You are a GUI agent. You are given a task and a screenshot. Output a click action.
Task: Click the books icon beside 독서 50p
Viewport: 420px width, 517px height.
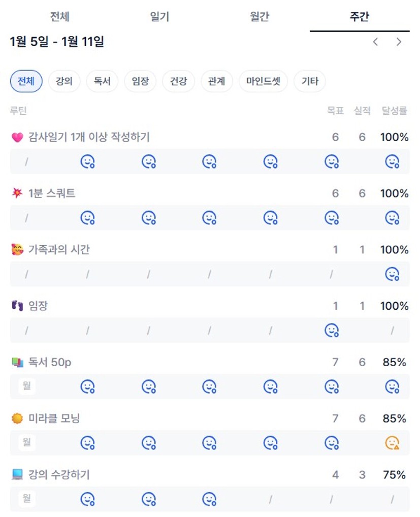pyautogui.click(x=17, y=363)
